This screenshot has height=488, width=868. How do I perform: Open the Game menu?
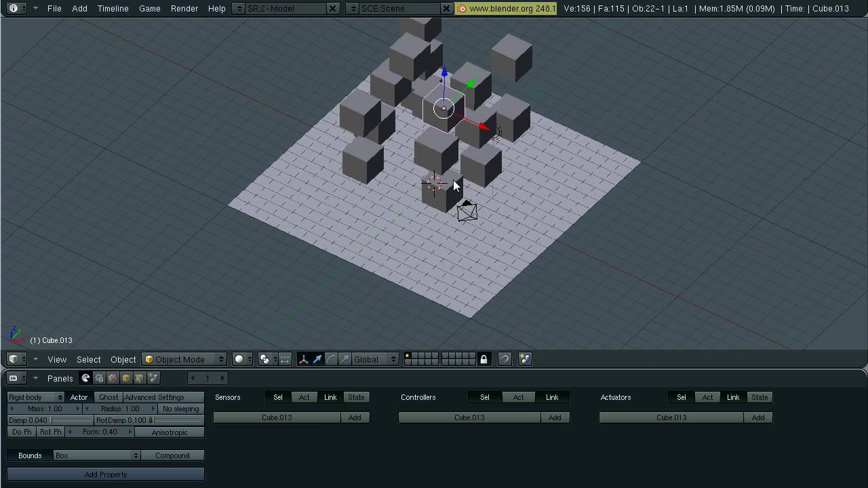[x=149, y=9]
